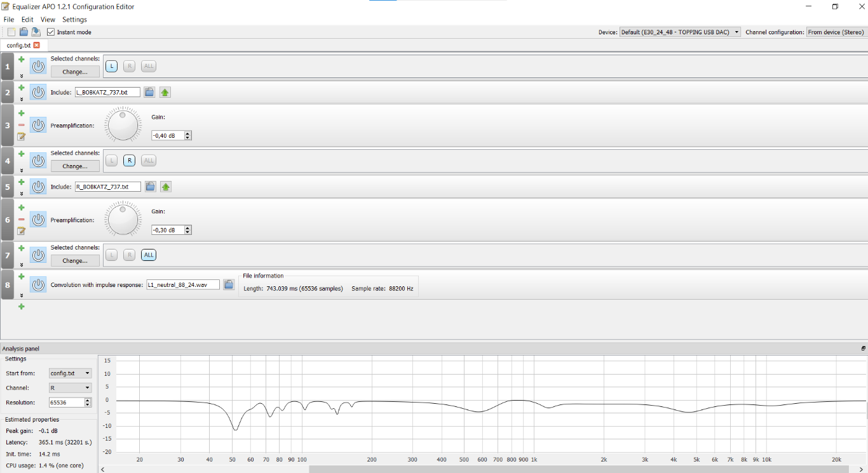Click the row 3 preamplification gain dial
The height and width of the screenshot is (473, 868).
pos(123,125)
